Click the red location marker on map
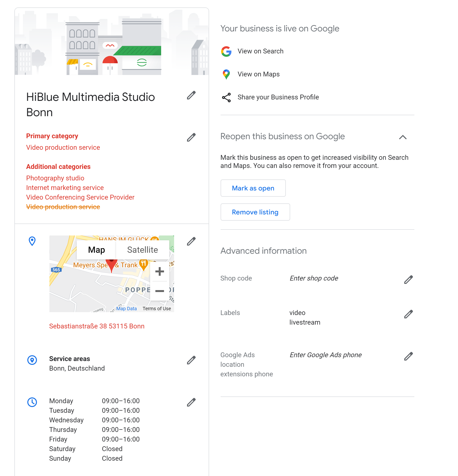This screenshot has width=458, height=476. (111, 266)
